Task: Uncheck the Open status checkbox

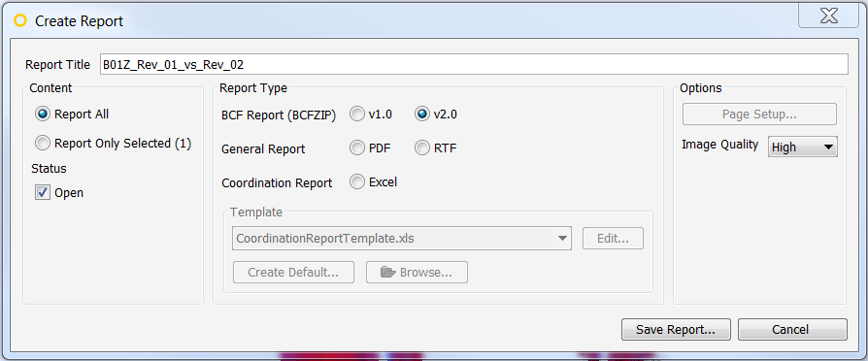Action: (x=43, y=193)
